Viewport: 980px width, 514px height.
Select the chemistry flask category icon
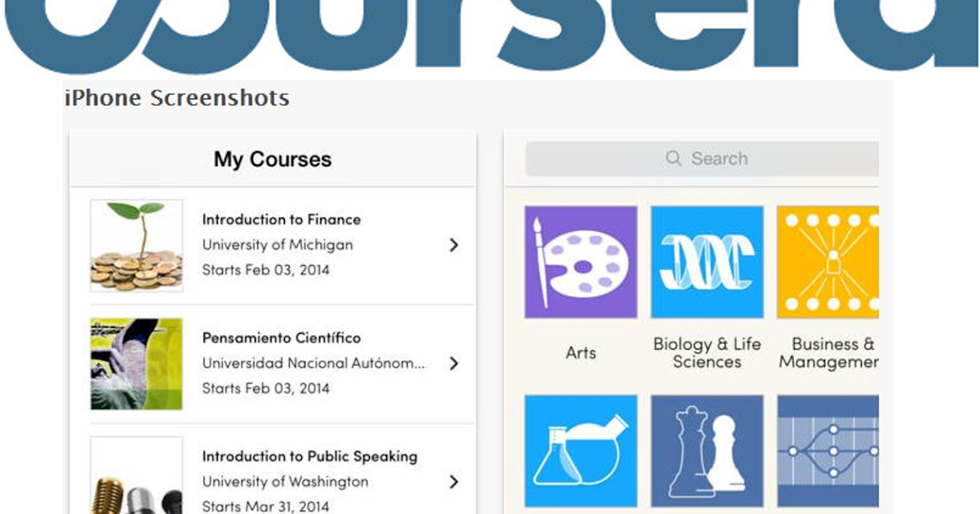tap(581, 451)
